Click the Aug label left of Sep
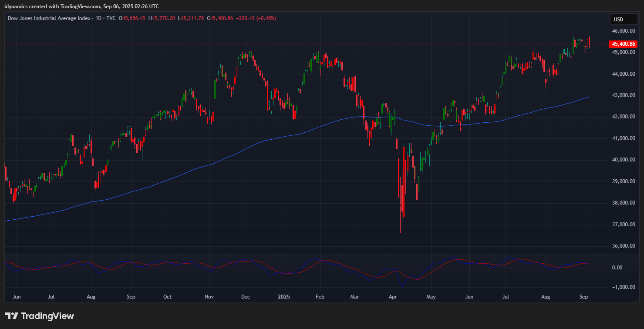Screen dimensions: 644x329 point(91,297)
